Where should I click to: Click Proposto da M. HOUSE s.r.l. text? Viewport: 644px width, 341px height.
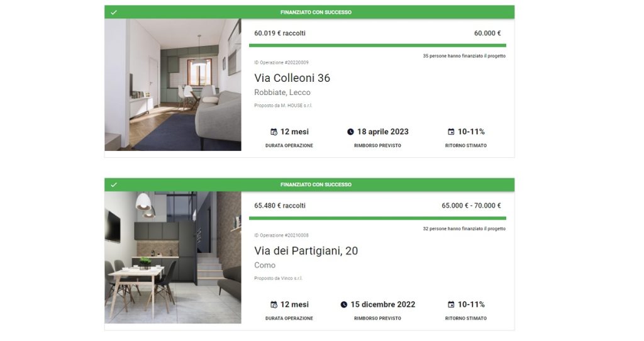[x=283, y=106]
